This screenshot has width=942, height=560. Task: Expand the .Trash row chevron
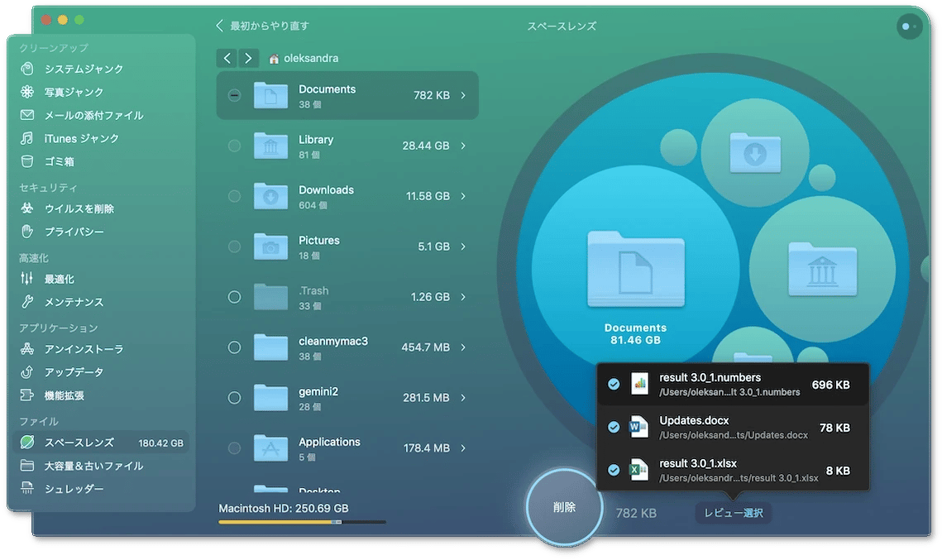pyautogui.click(x=463, y=297)
